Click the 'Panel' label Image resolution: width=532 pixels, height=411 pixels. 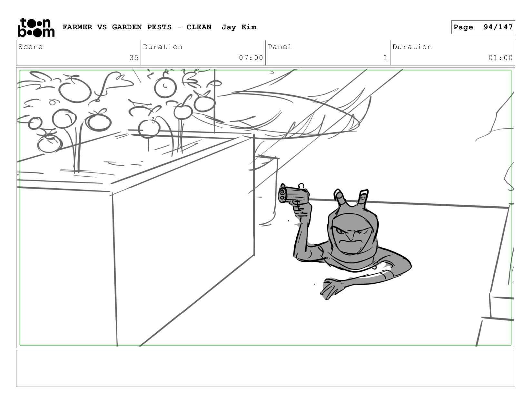pos(280,47)
